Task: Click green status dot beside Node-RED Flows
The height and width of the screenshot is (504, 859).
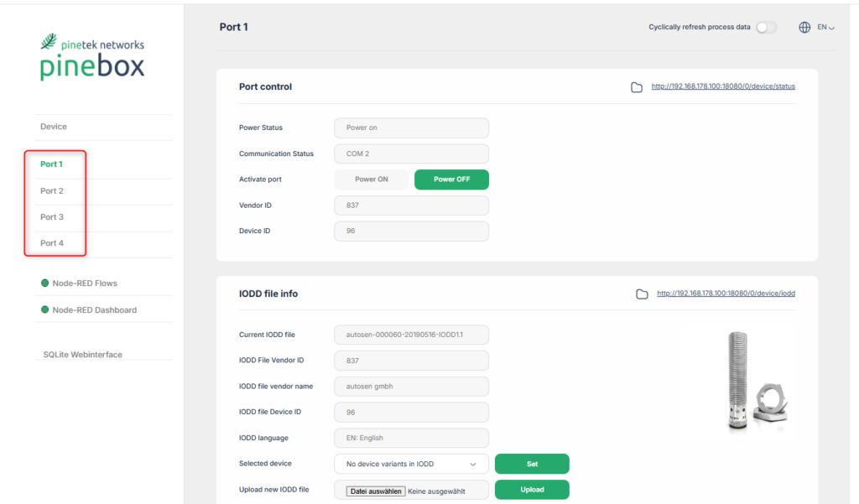Action: click(45, 283)
